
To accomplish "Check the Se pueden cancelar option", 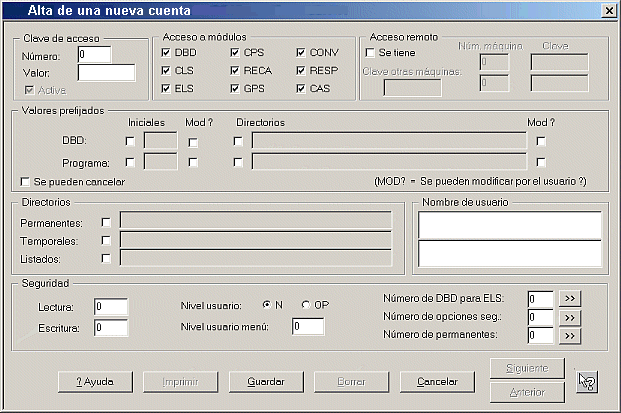I will tap(26, 182).
